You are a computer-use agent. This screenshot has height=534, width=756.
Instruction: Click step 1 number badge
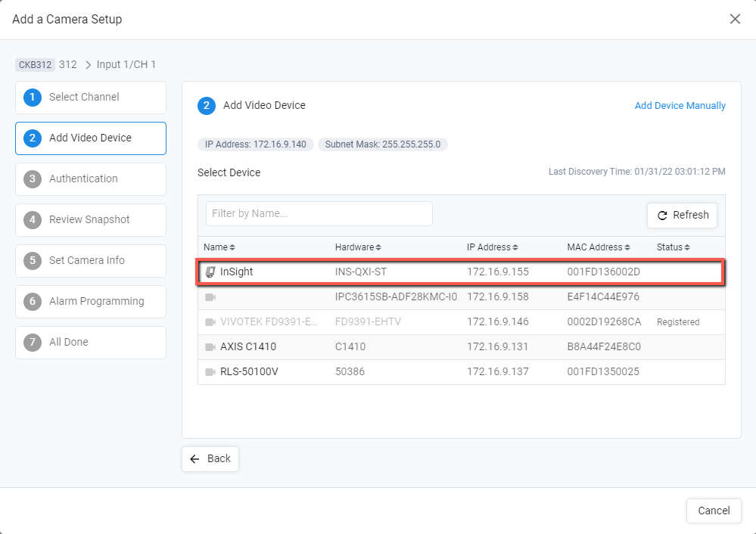pos(33,98)
